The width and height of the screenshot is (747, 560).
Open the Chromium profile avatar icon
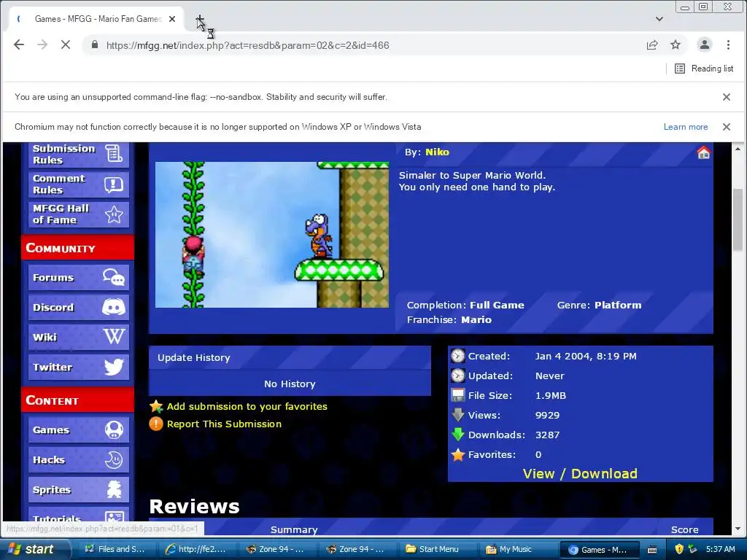point(704,44)
